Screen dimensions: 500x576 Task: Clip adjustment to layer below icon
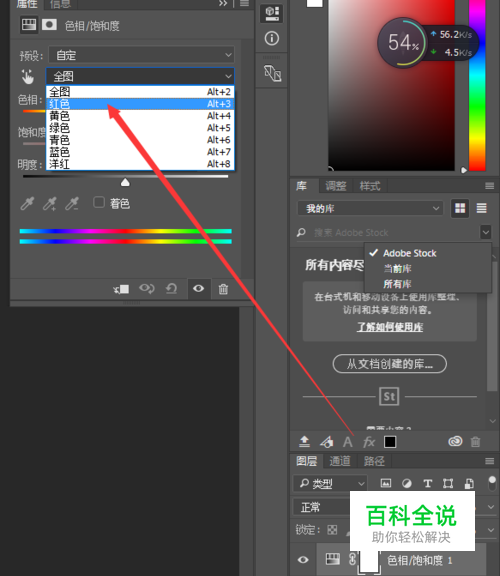(121, 289)
